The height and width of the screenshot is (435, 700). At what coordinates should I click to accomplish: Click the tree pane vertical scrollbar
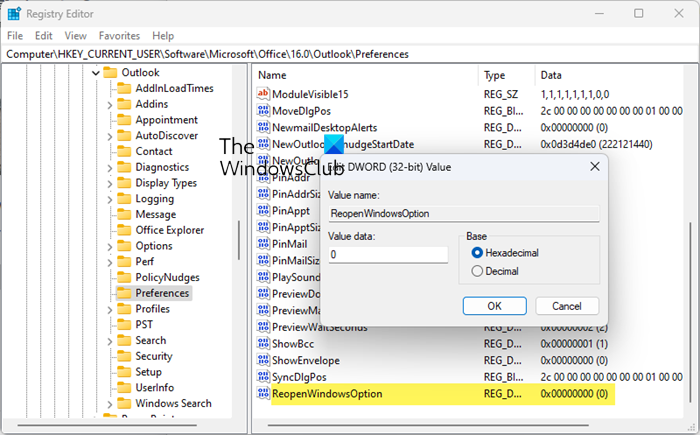point(239,241)
